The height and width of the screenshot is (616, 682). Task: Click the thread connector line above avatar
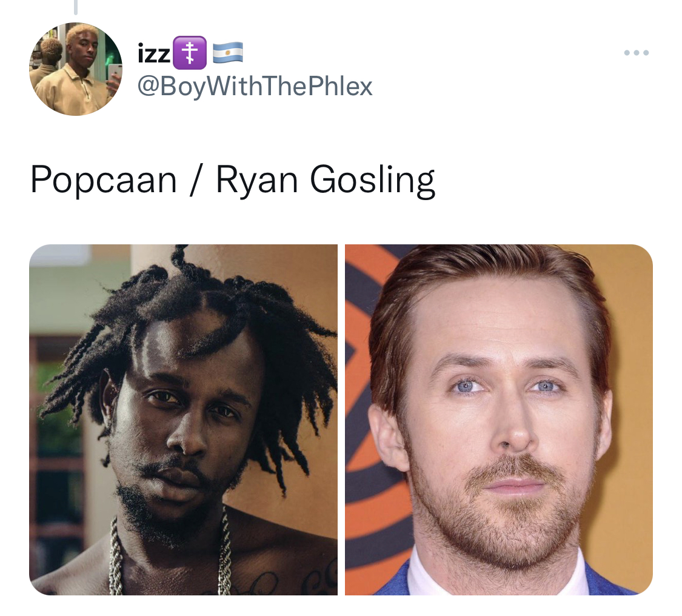click(x=76, y=7)
